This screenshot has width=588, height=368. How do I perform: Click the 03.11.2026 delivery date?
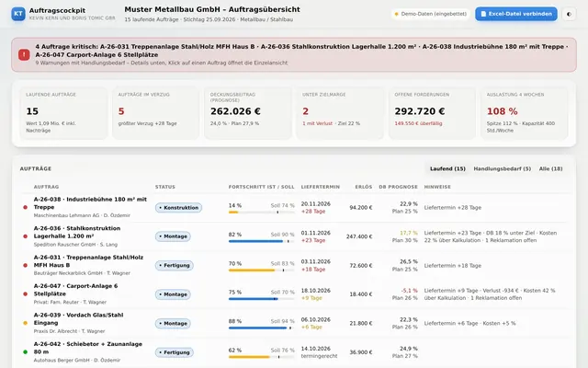coord(316,261)
